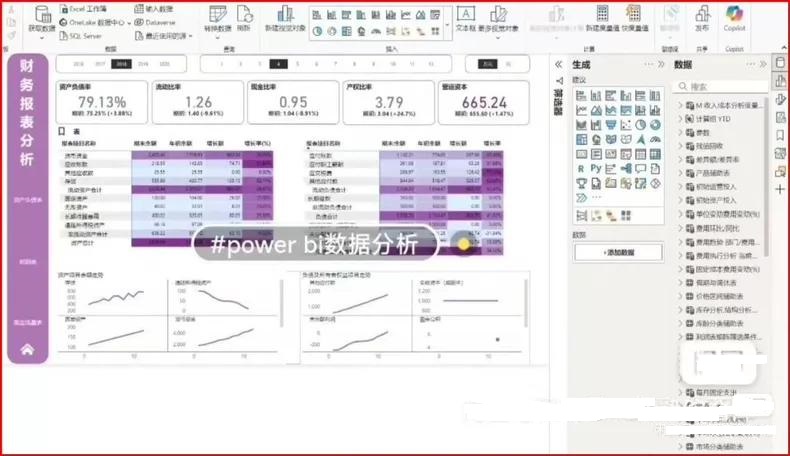Viewport: 790px width, 456px height.
Task: Expand the 计算组 YTD table
Action: coord(680,118)
